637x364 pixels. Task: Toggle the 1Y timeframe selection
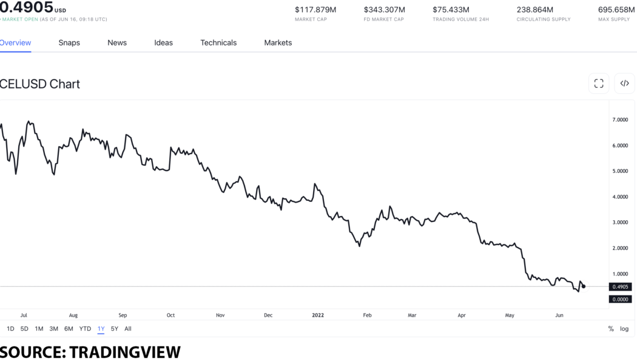pos(101,328)
